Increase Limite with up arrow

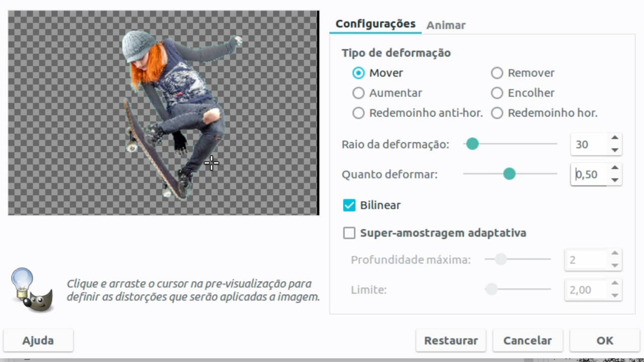pos(614,284)
